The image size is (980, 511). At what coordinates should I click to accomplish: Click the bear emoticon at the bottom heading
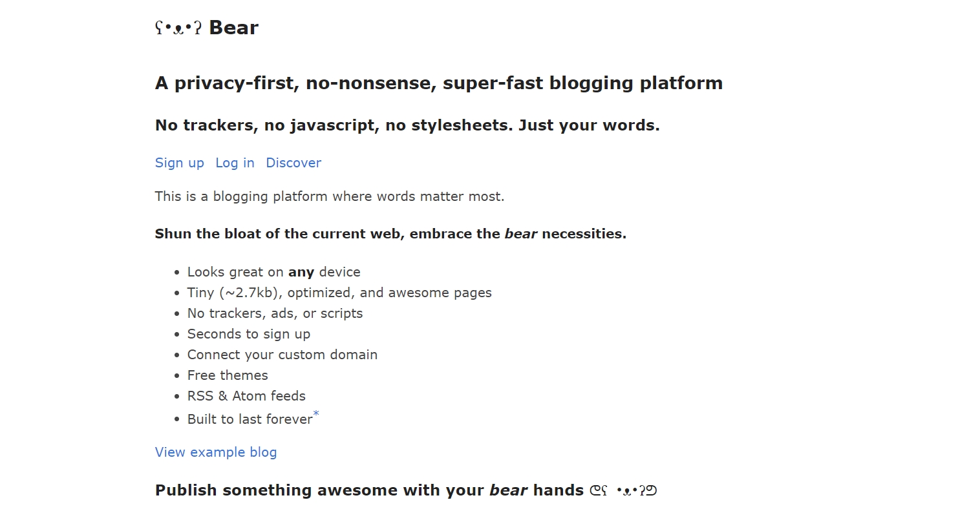626,490
